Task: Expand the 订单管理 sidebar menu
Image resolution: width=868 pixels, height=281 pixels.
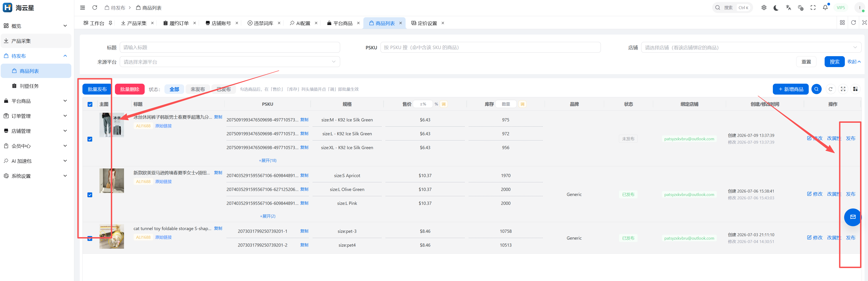Action: click(35, 116)
